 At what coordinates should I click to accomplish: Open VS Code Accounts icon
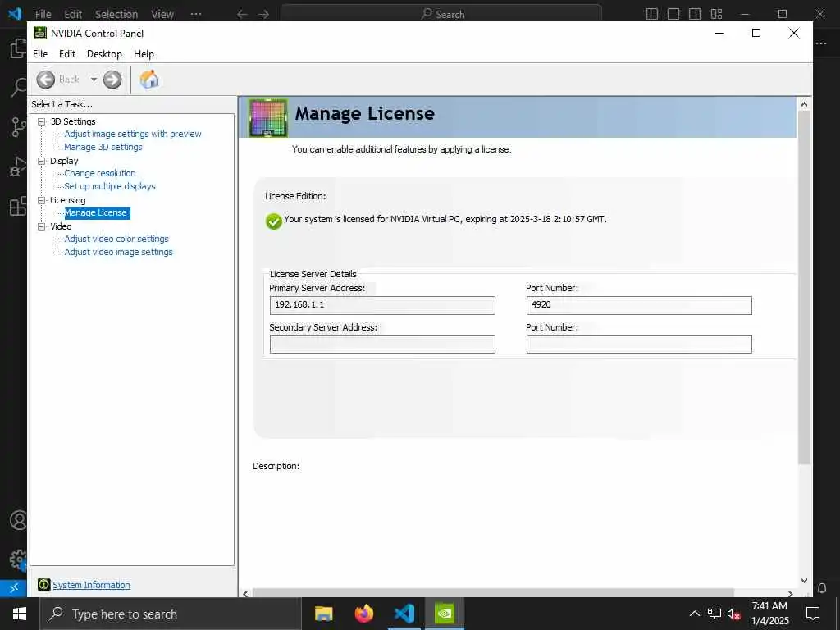tap(18, 520)
